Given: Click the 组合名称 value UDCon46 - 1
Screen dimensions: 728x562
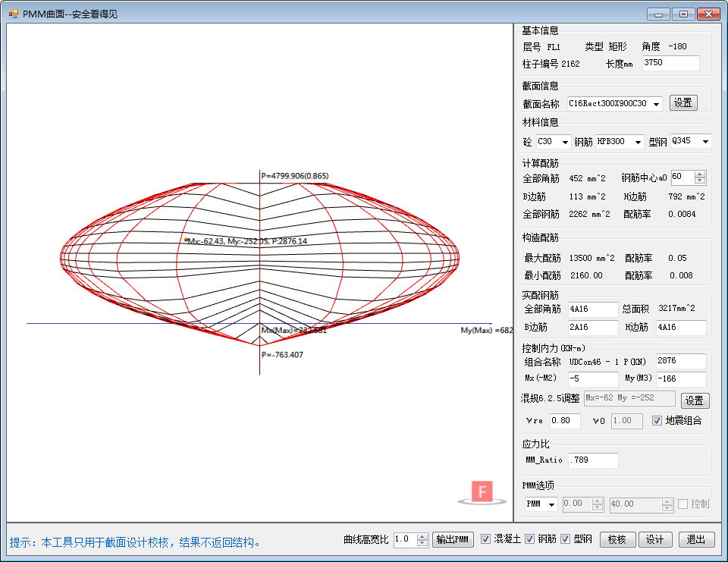Looking at the screenshot, I should (x=595, y=362).
